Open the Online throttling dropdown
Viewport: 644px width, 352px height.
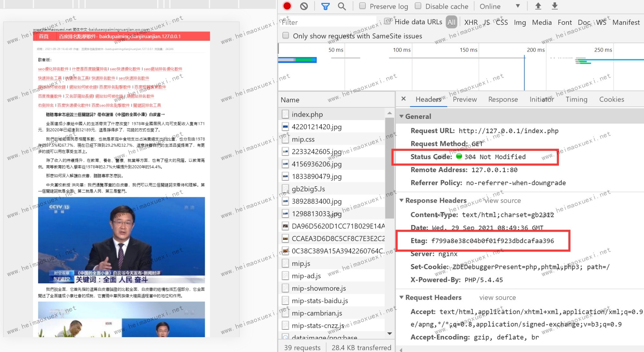499,6
